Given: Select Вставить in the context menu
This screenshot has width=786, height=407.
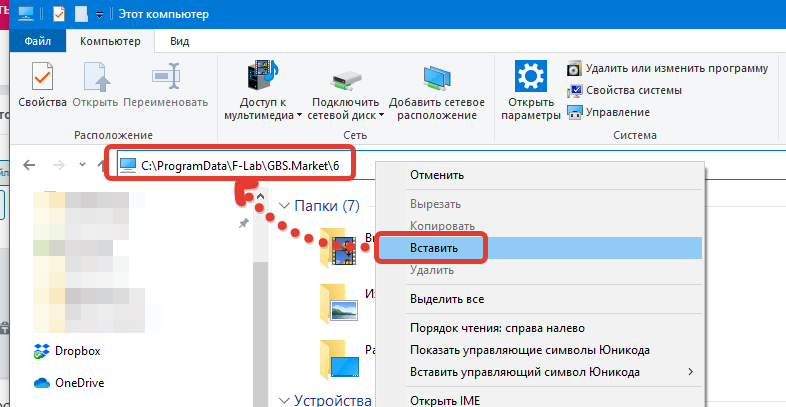Looking at the screenshot, I should pos(434,247).
